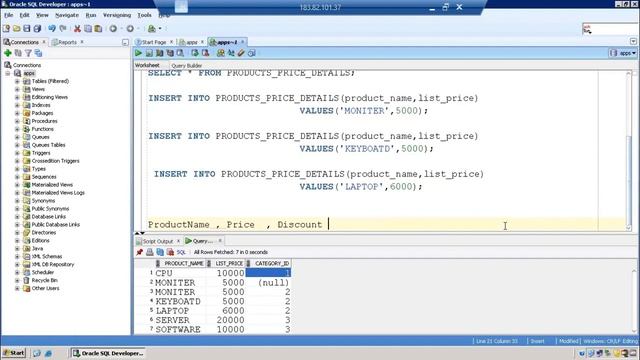Select the Recycle Bin tree item
640x360 pixels.
coord(44,280)
